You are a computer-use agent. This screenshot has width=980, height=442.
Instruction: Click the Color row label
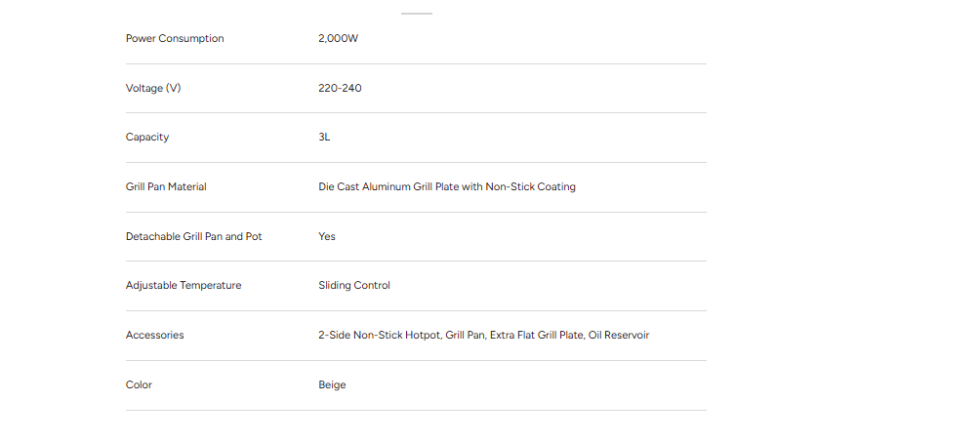[139, 384]
